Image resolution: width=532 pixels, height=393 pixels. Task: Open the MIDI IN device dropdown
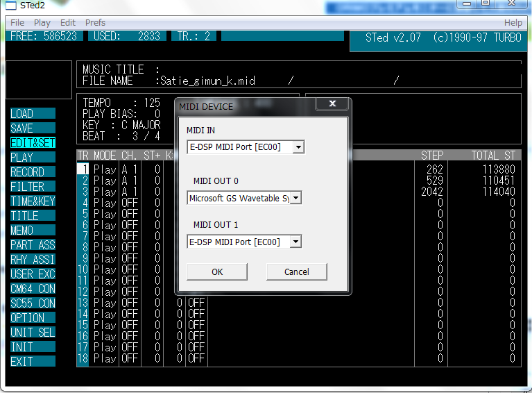(x=296, y=147)
